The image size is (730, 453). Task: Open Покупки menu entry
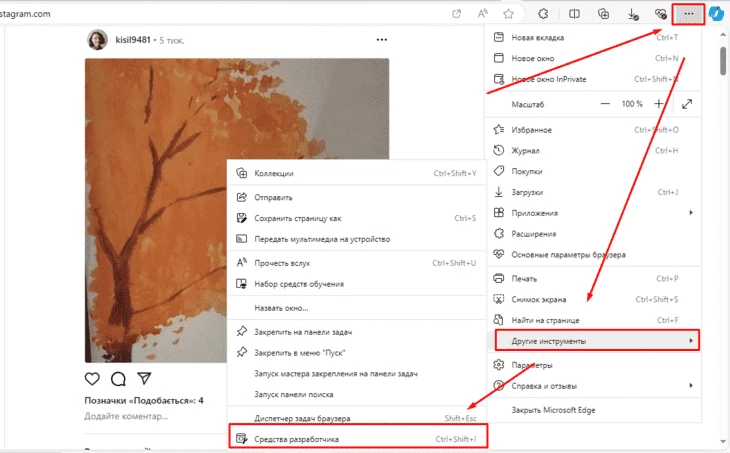[593, 171]
